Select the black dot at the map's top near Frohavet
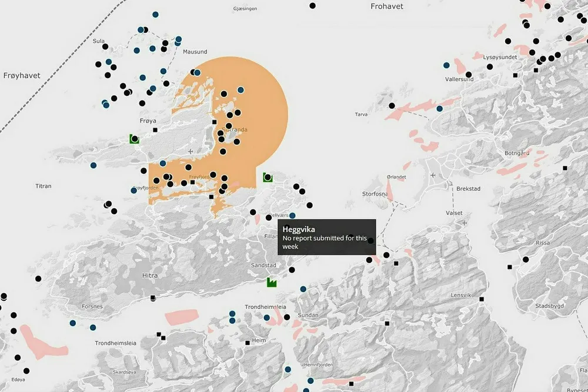588x392 pixels. pyautogui.click(x=313, y=6)
